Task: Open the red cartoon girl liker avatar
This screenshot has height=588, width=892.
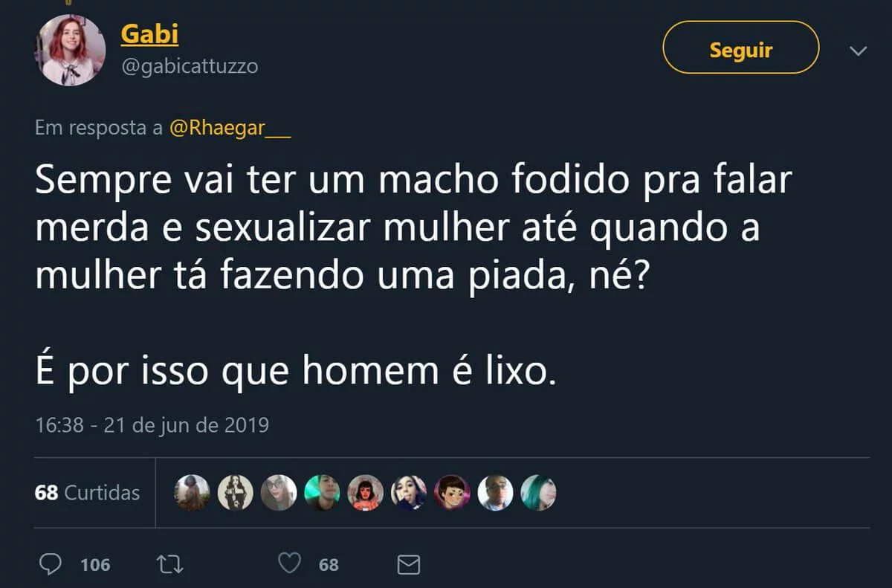Action: 366,492
